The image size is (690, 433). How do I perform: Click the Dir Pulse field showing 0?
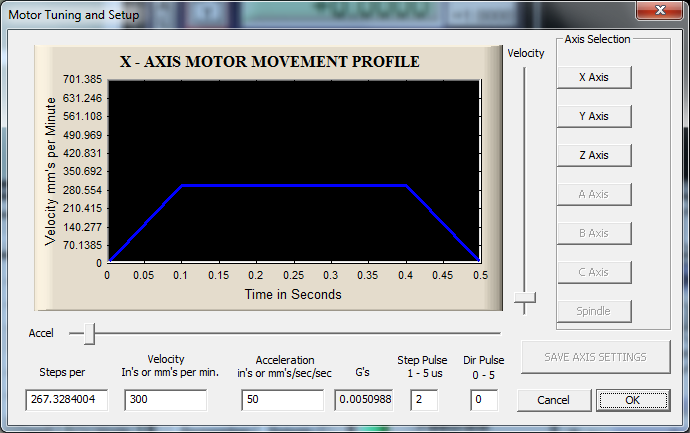pyautogui.click(x=484, y=400)
